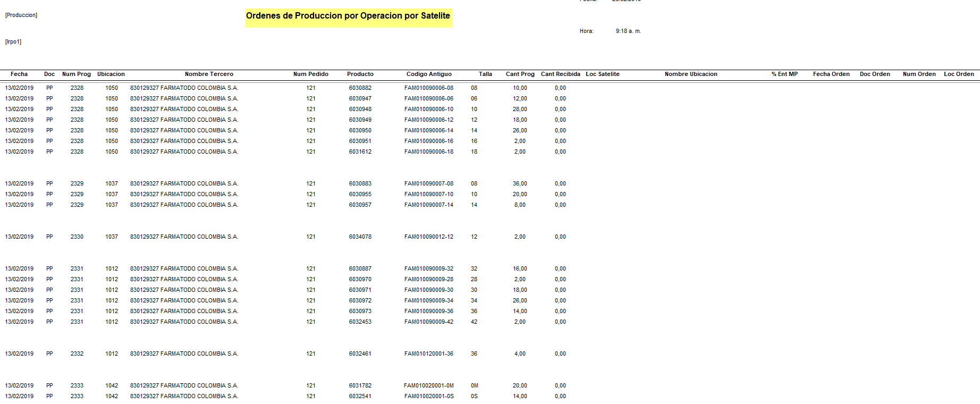Select product code 6030949
The height and width of the screenshot is (404, 980).
tap(360, 120)
